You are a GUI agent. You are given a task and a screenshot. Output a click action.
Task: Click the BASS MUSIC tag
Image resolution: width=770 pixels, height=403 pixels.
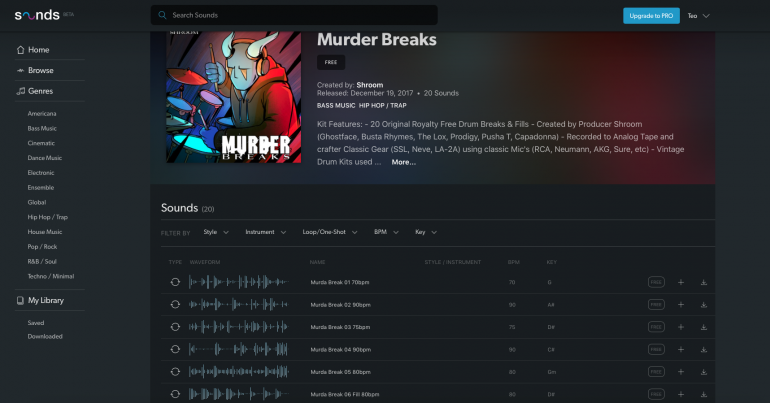click(x=336, y=106)
